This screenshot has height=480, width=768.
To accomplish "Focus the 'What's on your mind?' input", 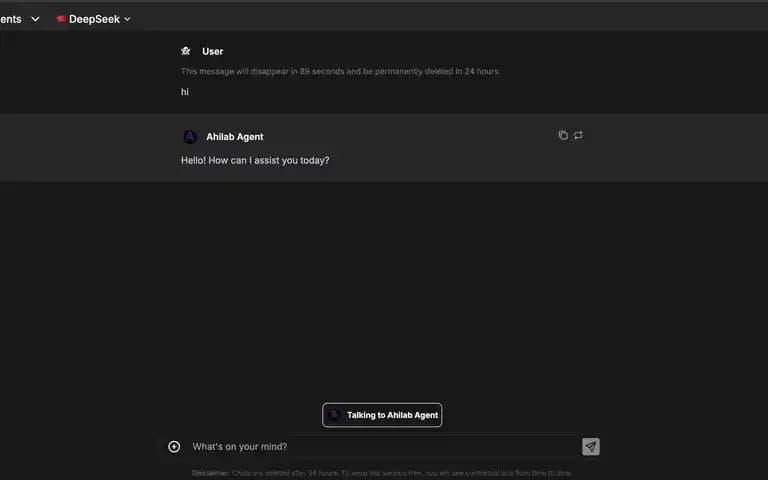I will point(382,447).
